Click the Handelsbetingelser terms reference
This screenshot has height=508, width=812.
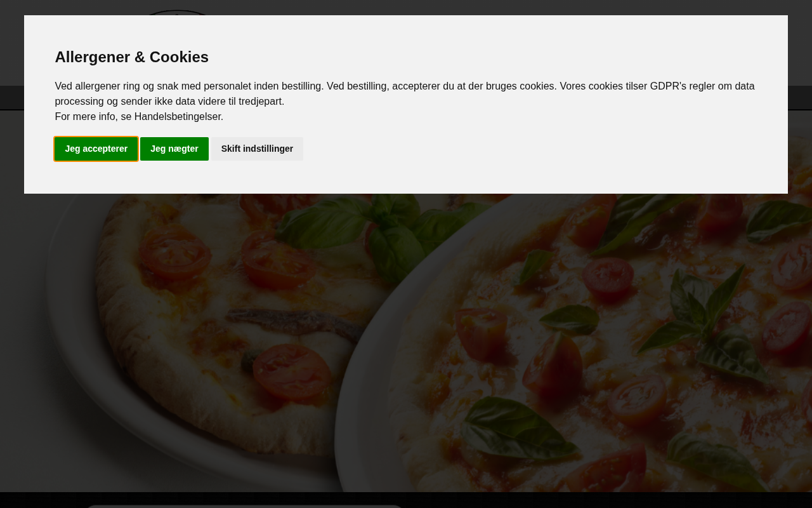click(x=178, y=117)
